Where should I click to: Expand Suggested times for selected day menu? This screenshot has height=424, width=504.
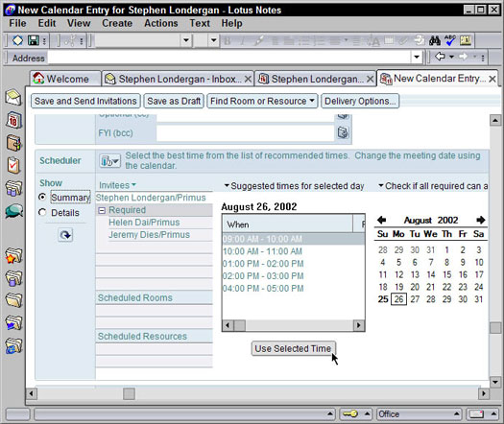tap(294, 186)
